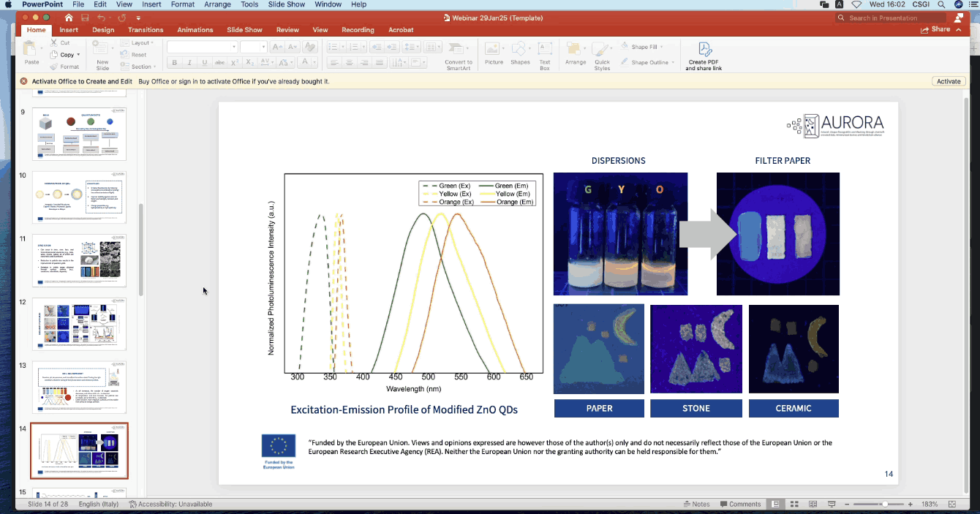Viewport: 980px width, 514px height.
Task: Click the Activate button
Action: coord(949,81)
